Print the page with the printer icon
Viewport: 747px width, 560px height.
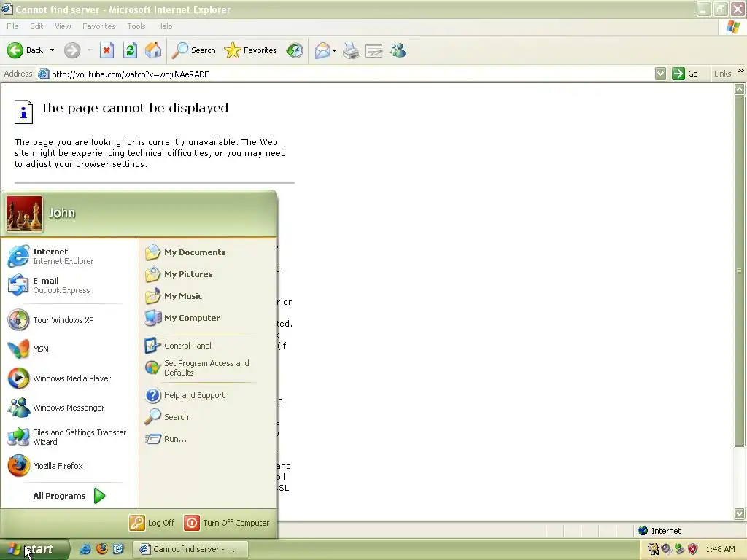tap(351, 50)
